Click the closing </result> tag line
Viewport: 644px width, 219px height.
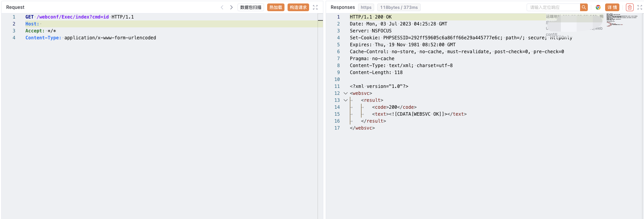coord(373,121)
